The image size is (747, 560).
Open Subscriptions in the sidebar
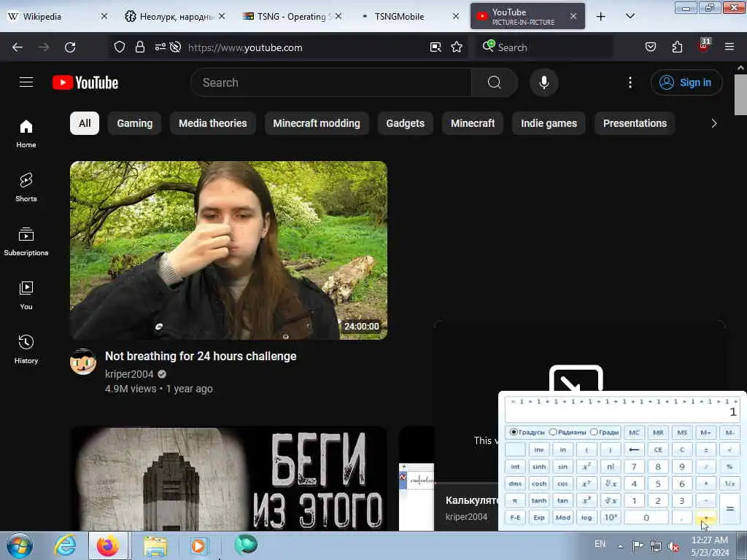coord(26,241)
